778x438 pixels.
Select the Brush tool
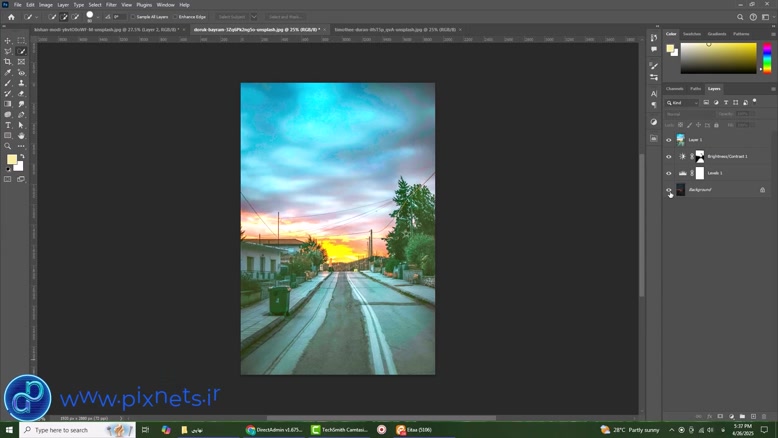(7, 83)
